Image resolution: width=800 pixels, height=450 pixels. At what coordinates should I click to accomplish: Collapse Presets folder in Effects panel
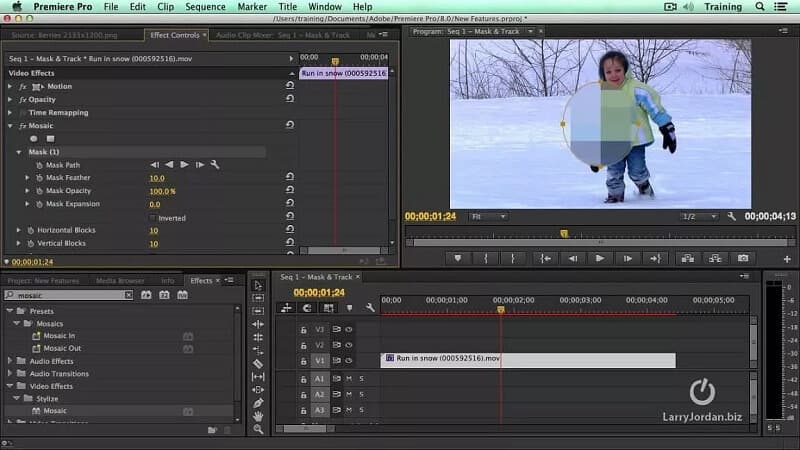[x=10, y=311]
